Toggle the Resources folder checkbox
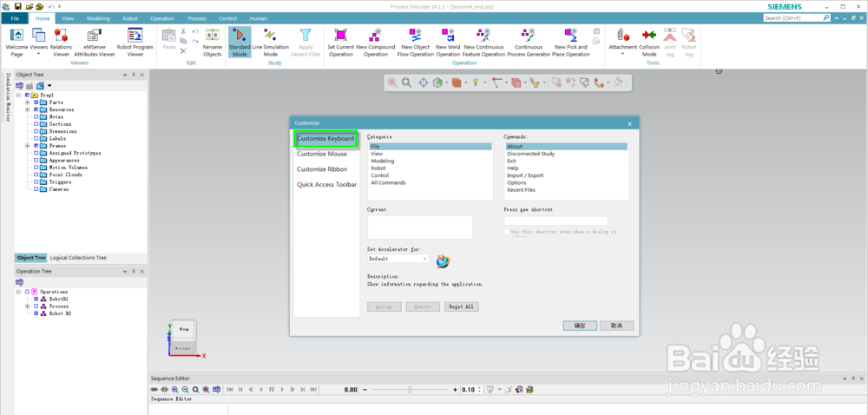 click(x=36, y=109)
